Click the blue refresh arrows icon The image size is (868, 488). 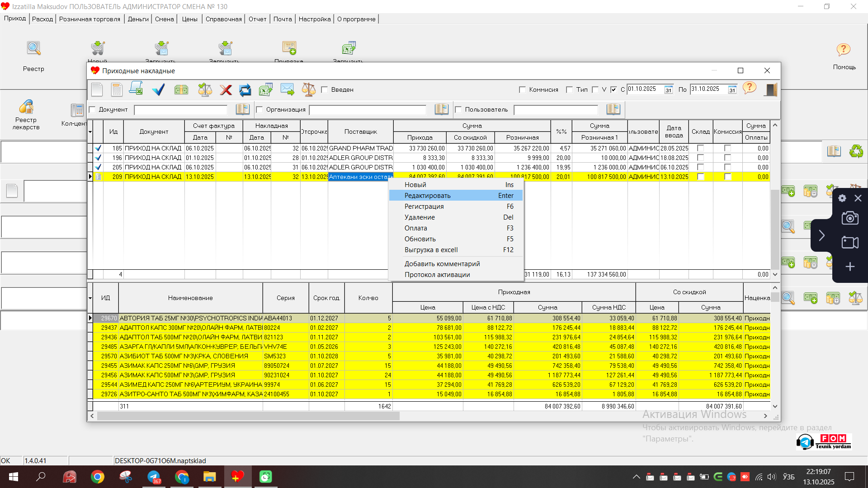point(245,89)
